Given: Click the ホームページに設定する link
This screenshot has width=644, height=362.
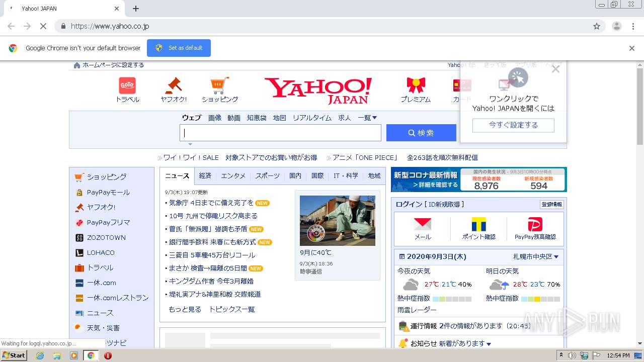Looking at the screenshot, I should click(x=113, y=65).
